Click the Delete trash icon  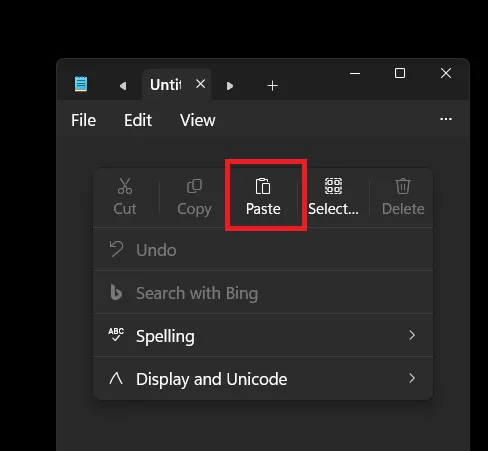403,186
